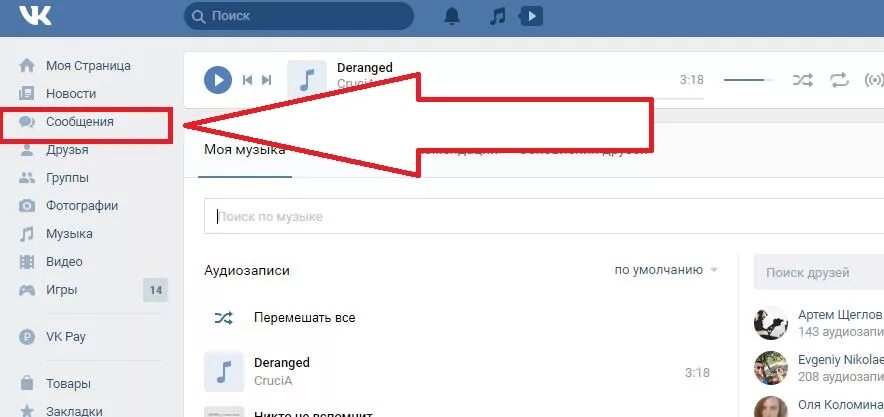884x417 pixels.
Task: Click the VK logo in the header
Action: (x=36, y=15)
